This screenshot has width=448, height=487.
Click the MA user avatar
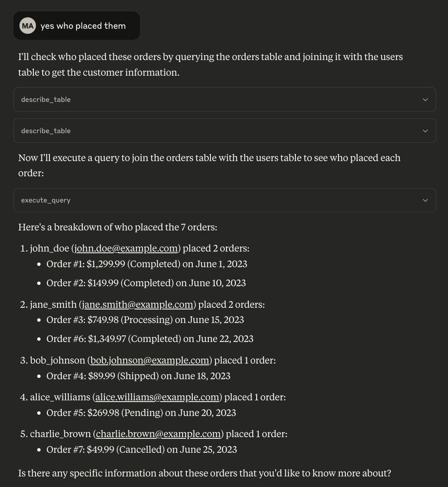pyautogui.click(x=27, y=26)
